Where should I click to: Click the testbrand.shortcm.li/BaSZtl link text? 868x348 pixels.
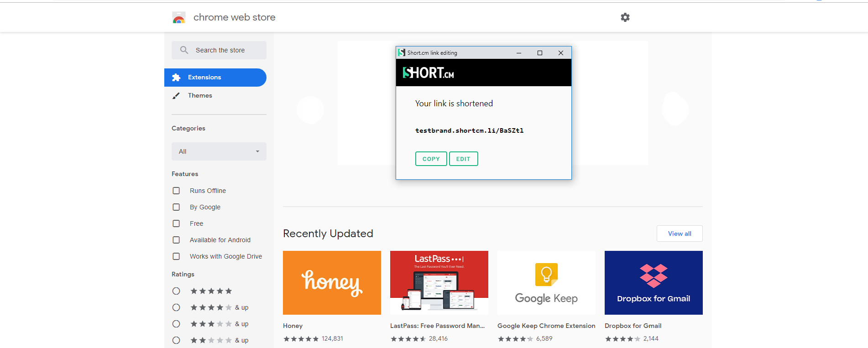pyautogui.click(x=470, y=130)
